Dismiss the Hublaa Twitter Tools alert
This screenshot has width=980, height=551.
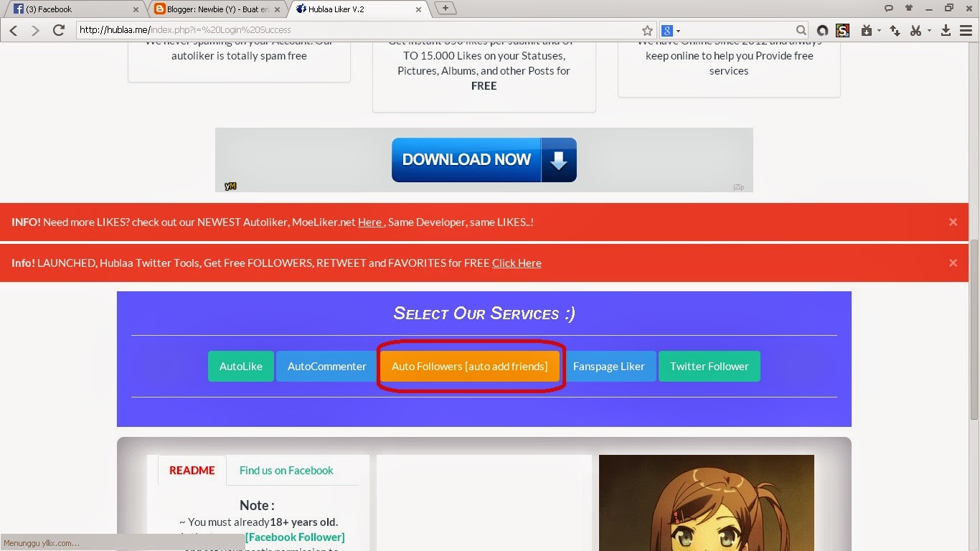pyautogui.click(x=953, y=263)
